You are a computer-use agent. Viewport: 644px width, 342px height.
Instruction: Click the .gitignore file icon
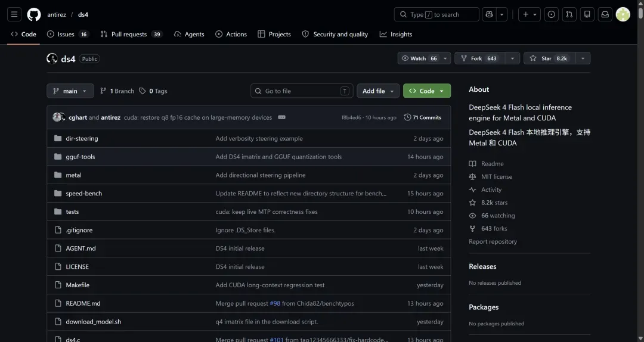click(x=58, y=230)
